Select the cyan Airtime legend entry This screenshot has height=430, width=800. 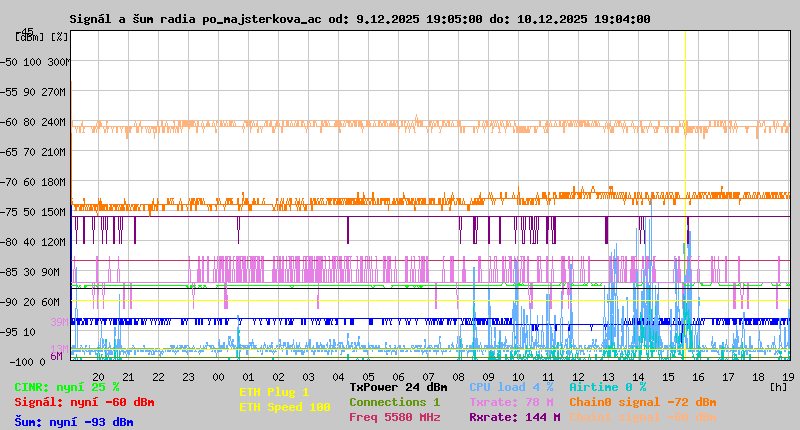pyautogui.click(x=607, y=387)
